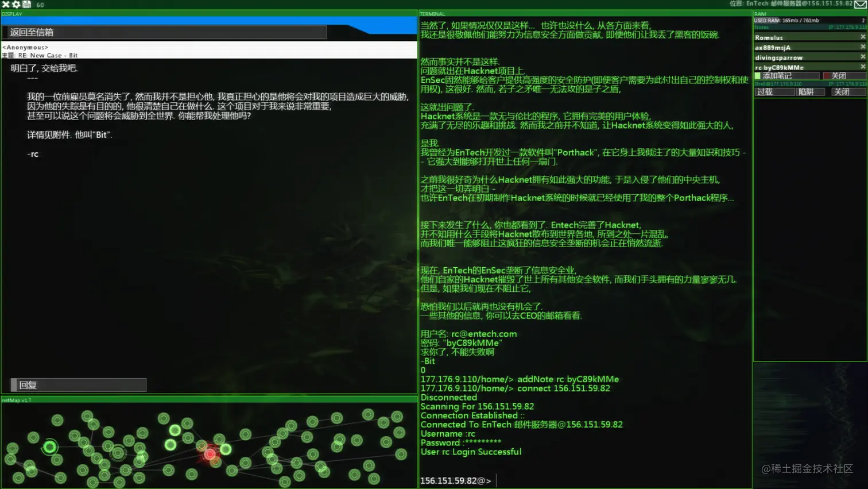Click the X quit icon in top bar
This screenshot has width=868, height=489.
pos(6,4)
